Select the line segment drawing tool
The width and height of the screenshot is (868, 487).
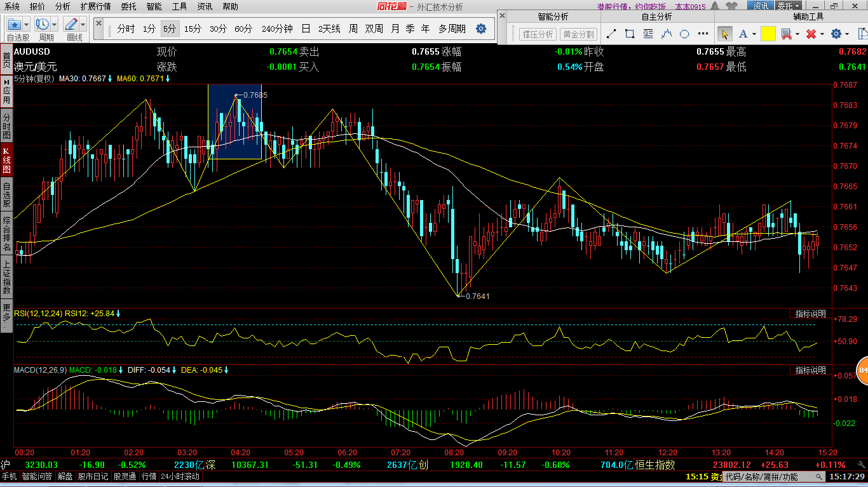611,34
